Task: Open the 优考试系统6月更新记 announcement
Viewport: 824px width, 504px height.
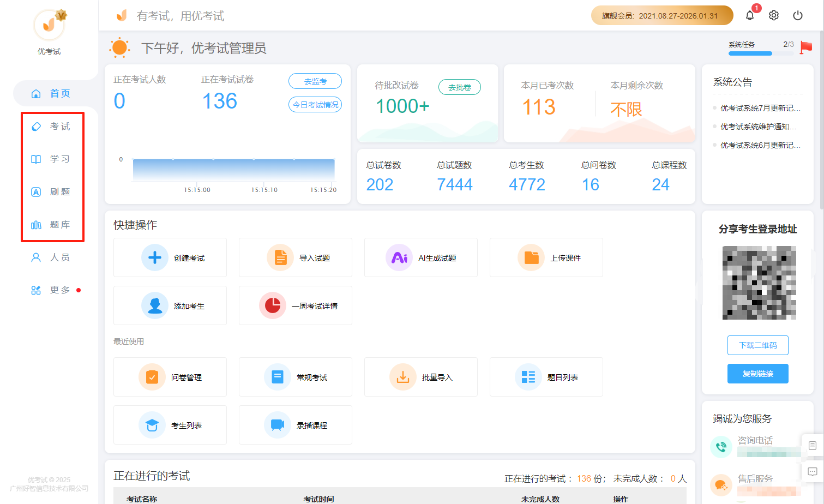Action: point(760,145)
